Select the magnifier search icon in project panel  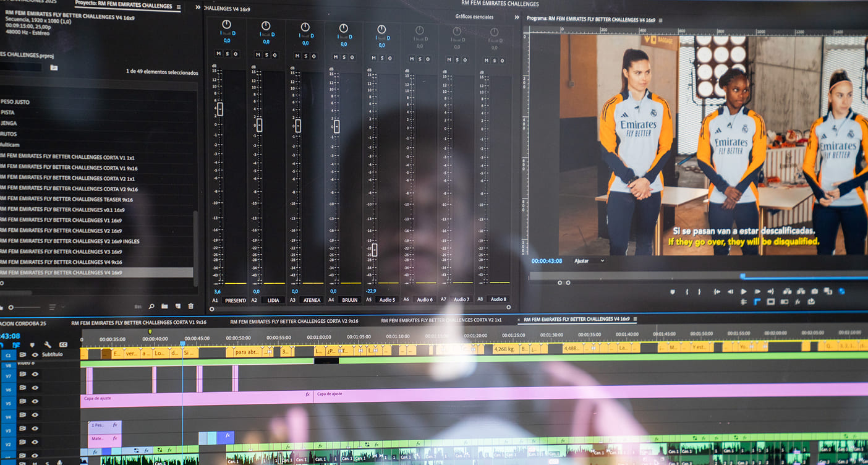152,305
